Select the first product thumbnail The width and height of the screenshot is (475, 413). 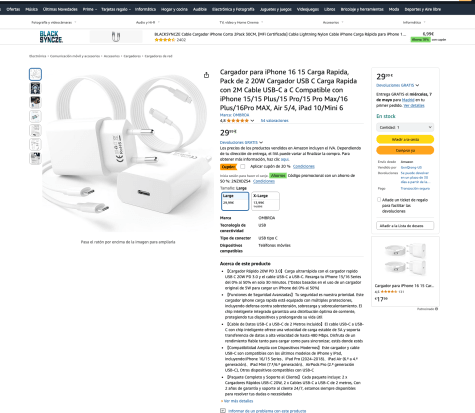point(35,74)
